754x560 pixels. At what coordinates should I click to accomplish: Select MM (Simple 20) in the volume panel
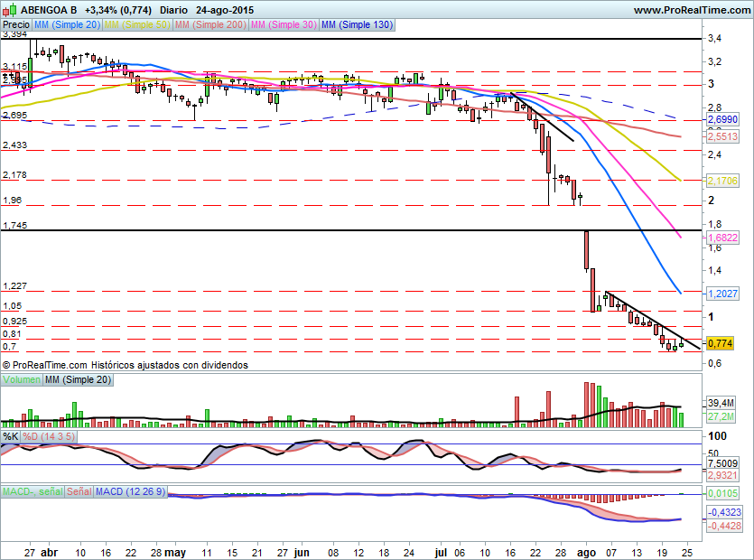[78, 379]
